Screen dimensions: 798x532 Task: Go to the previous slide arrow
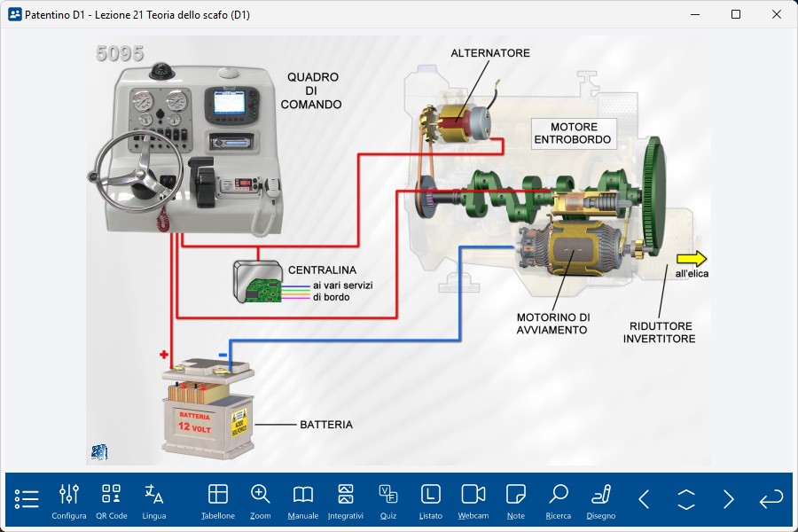tap(645, 499)
